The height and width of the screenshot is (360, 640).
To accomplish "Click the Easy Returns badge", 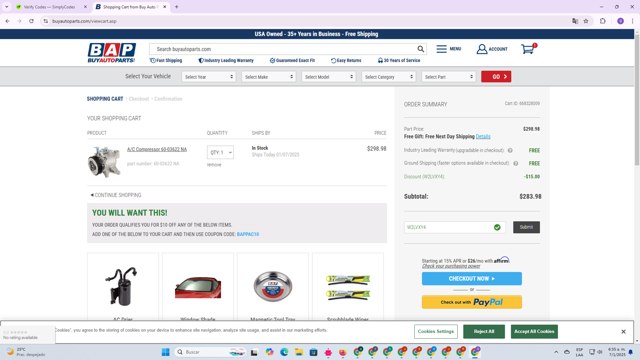I will (346, 60).
